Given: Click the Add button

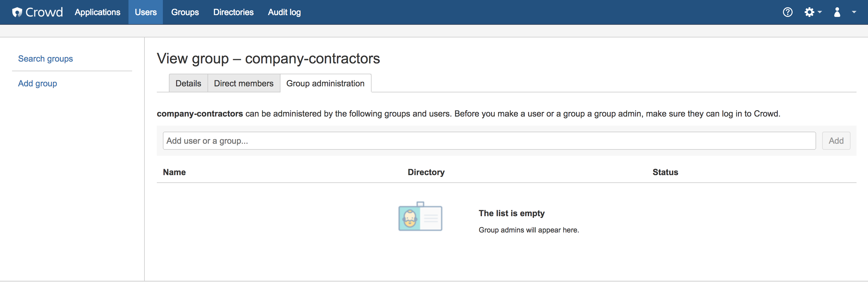Looking at the screenshot, I should (836, 141).
